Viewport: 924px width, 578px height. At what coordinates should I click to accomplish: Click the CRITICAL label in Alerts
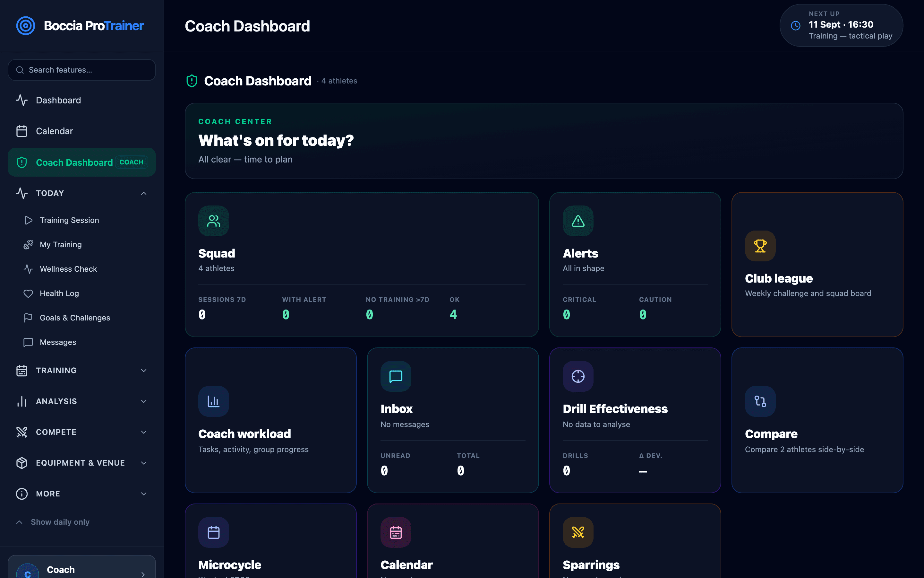tap(579, 300)
